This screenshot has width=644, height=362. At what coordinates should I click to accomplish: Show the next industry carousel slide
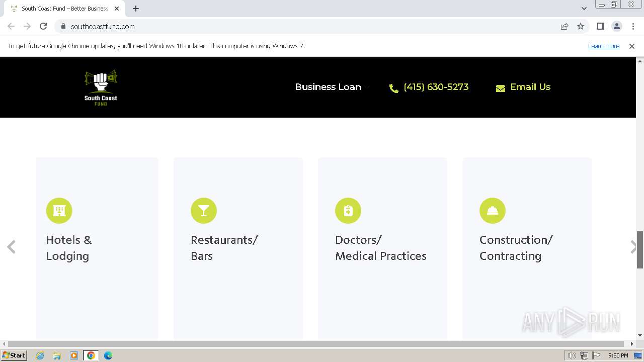(x=633, y=247)
